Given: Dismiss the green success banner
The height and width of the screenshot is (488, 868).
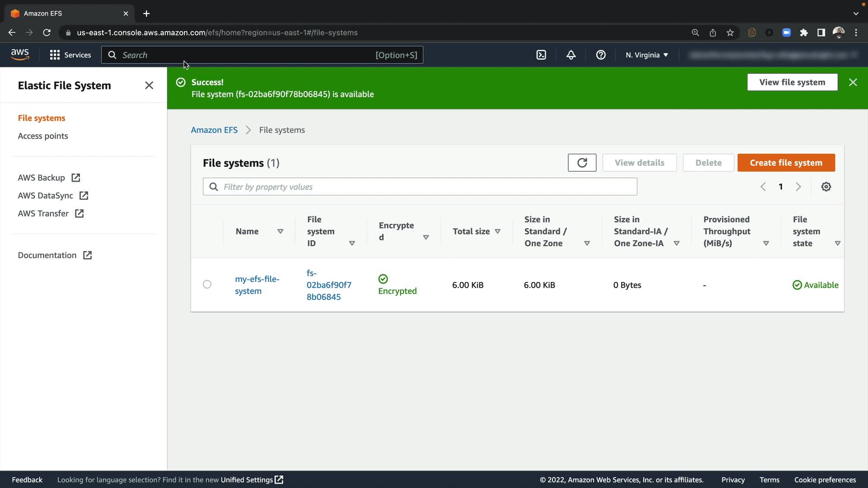Looking at the screenshot, I should (853, 82).
